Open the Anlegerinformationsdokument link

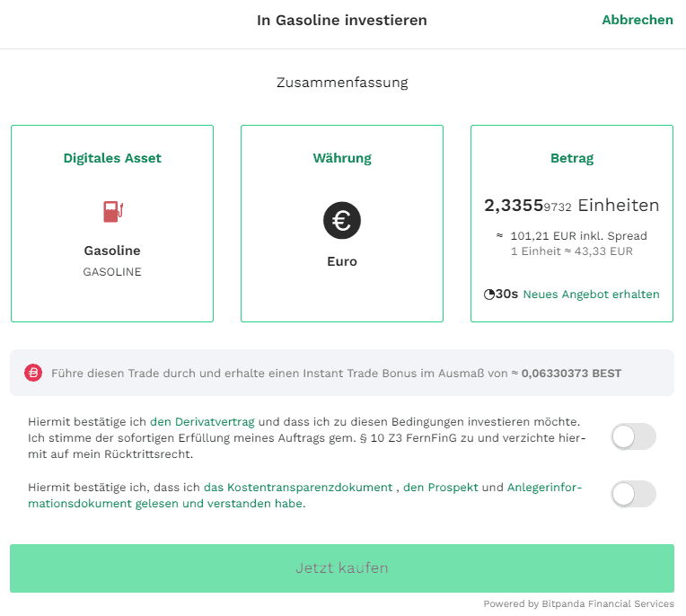coord(305,496)
